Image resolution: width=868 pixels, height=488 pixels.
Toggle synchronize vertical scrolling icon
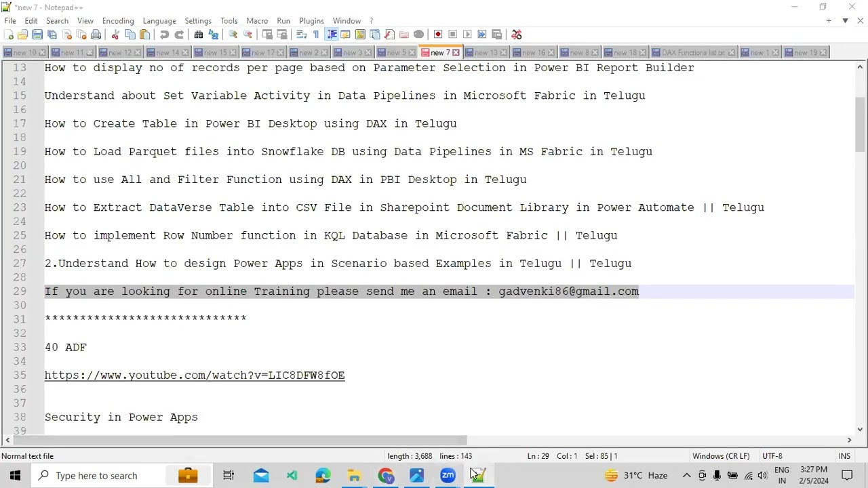pos(267,35)
